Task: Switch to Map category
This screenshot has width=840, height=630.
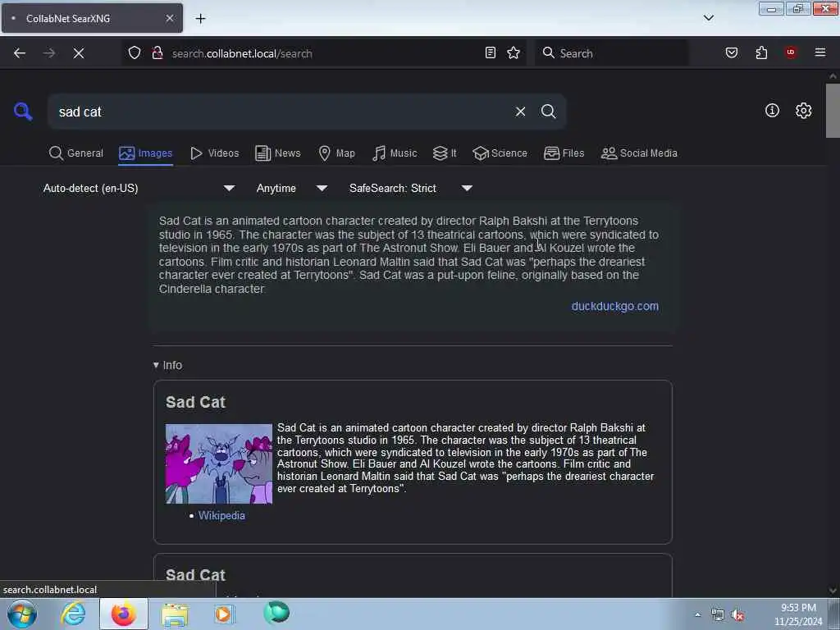Action: coord(336,153)
